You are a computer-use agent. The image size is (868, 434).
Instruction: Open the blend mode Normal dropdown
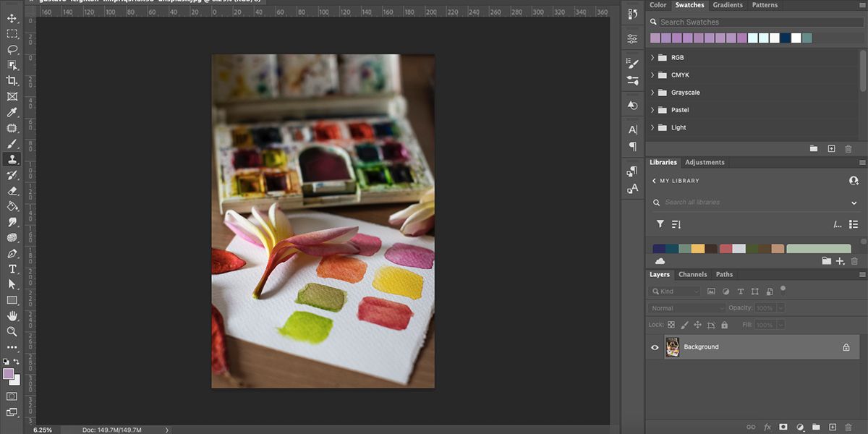(x=686, y=308)
